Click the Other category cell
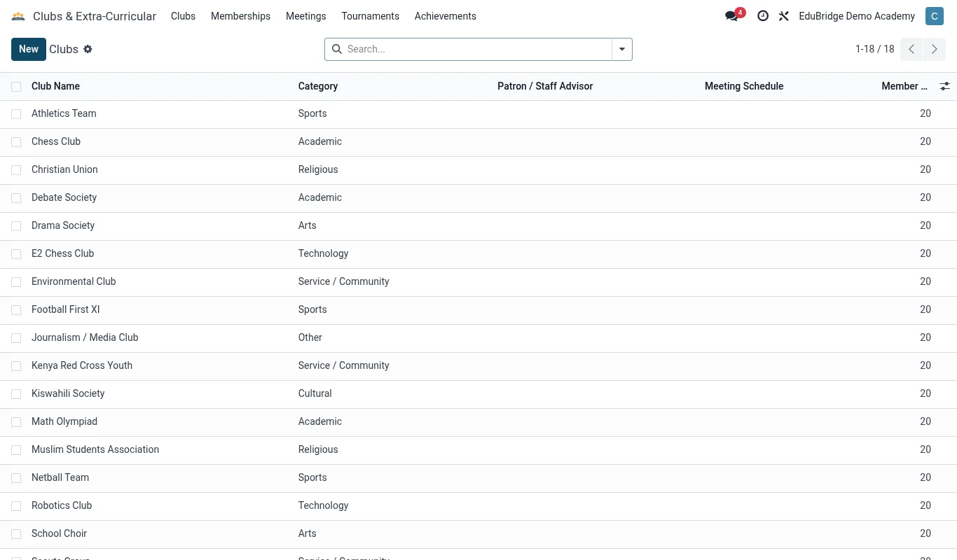 click(310, 337)
